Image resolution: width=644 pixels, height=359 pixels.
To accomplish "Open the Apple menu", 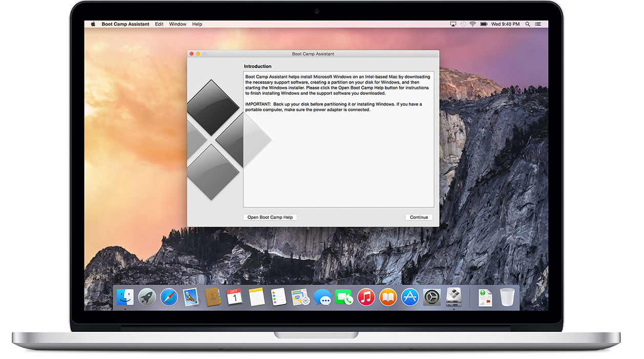I will coord(93,24).
